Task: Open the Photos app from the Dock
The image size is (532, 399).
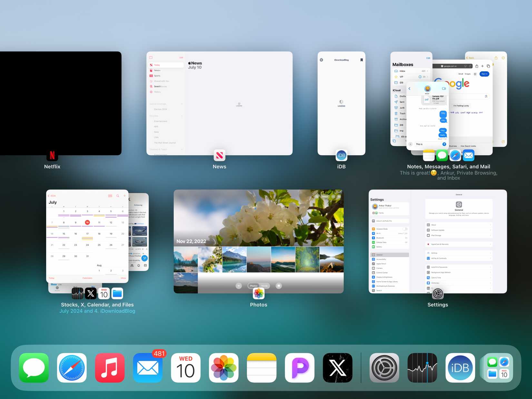Action: click(x=224, y=367)
